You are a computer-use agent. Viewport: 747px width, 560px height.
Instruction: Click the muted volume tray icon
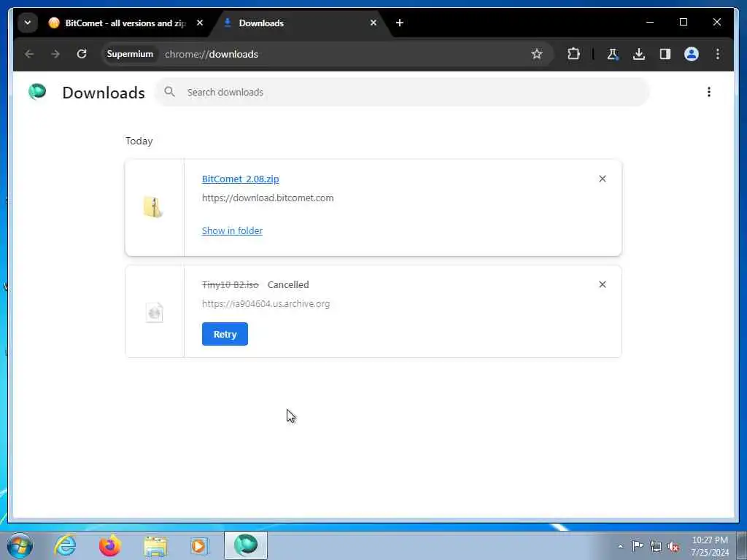673,546
